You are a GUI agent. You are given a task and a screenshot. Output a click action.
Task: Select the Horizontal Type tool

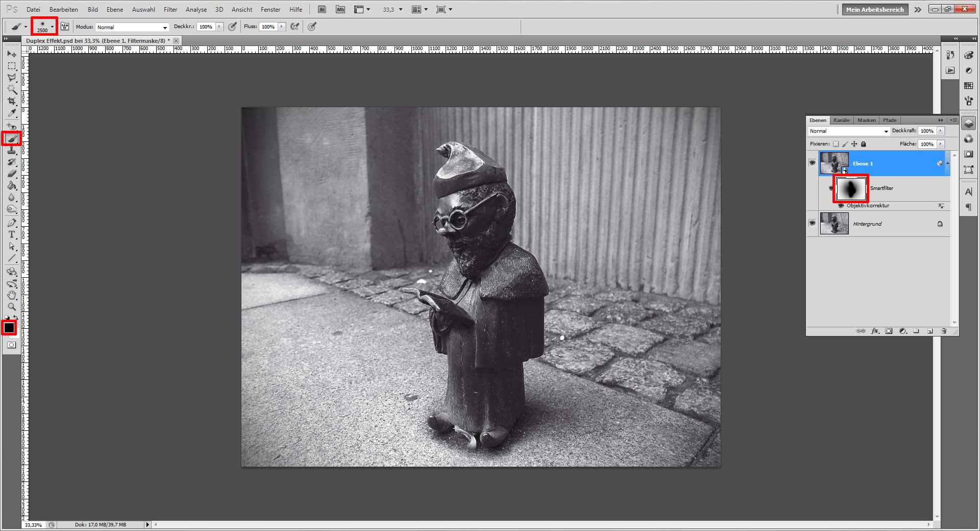pos(11,235)
